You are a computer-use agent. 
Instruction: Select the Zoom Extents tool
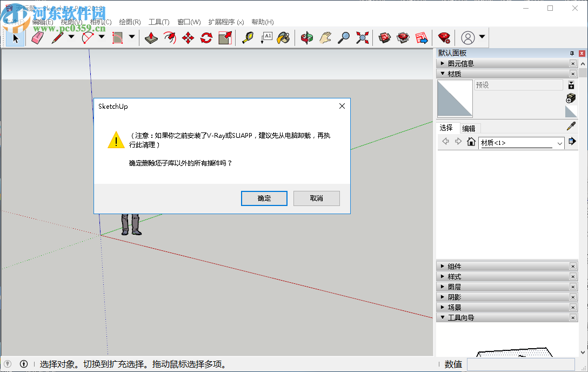362,38
